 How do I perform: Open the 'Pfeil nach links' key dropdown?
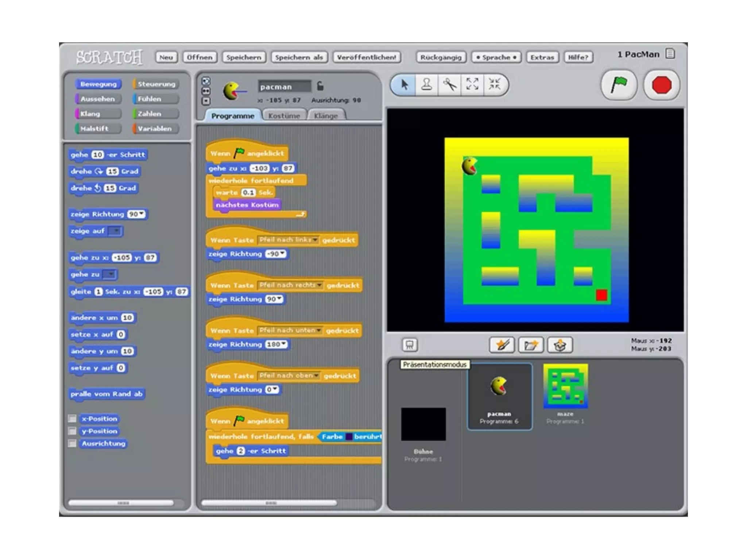[314, 240]
